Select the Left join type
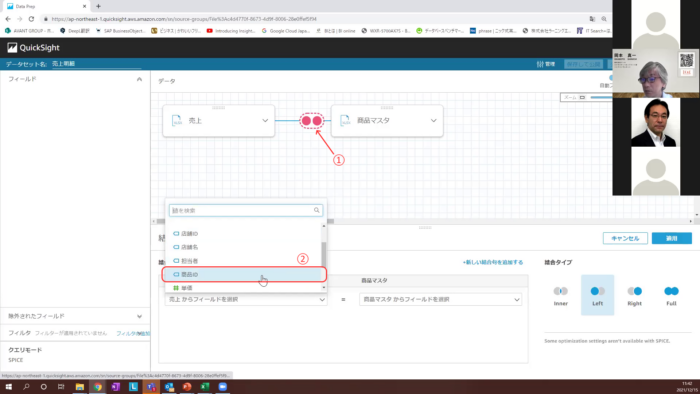Image resolution: width=700 pixels, height=394 pixels. [x=597, y=295]
